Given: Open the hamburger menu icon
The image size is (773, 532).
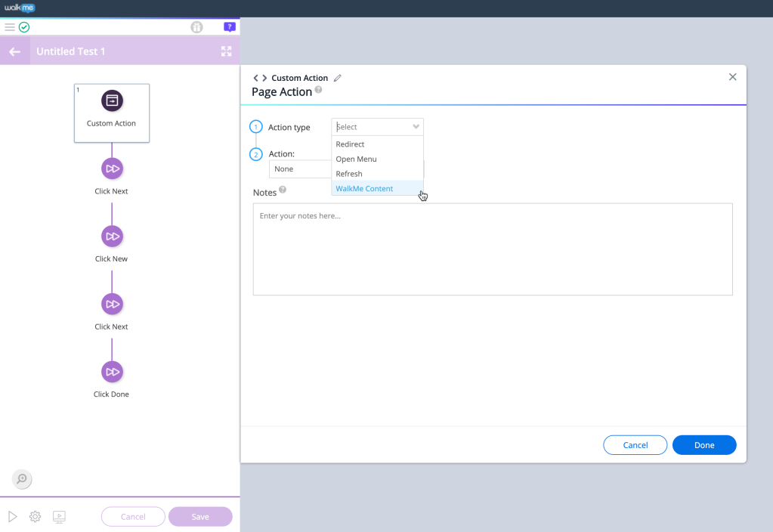Looking at the screenshot, I should [x=10, y=27].
